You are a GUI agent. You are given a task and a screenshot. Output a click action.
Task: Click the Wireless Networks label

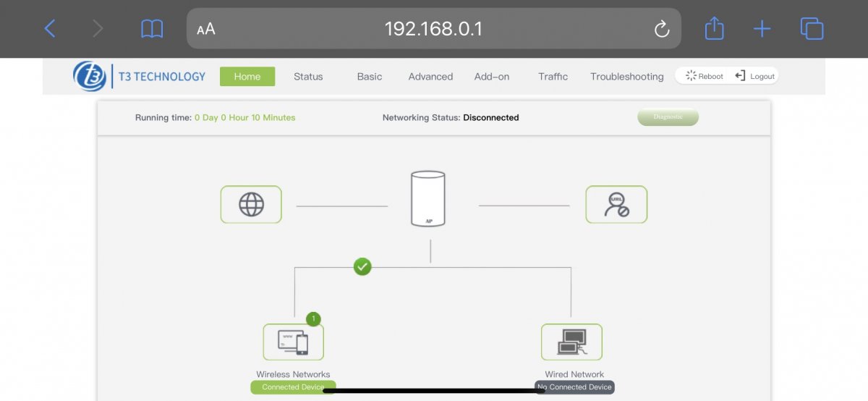click(293, 374)
